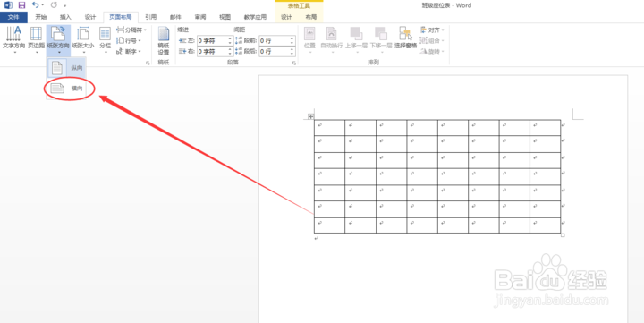Click the last cell in the bottom row
The width and height of the screenshot is (644, 323).
point(545,225)
